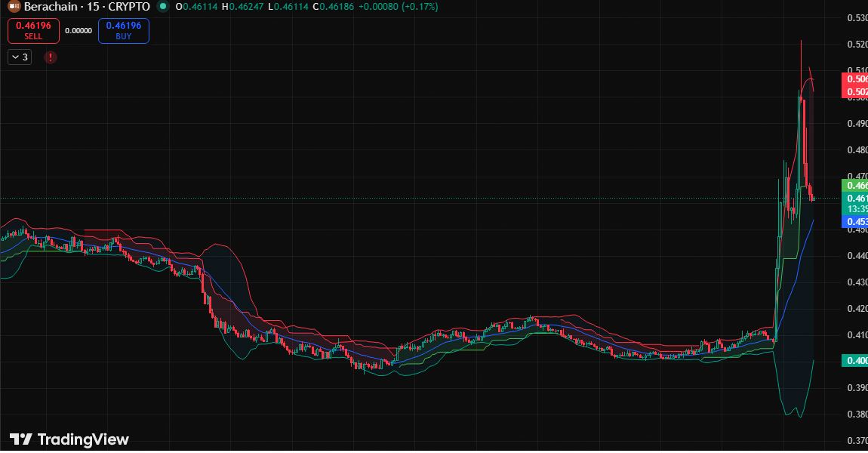Screen dimensions: 868x453
Task: Click the blue BUY 0.46196 button
Action: point(124,30)
